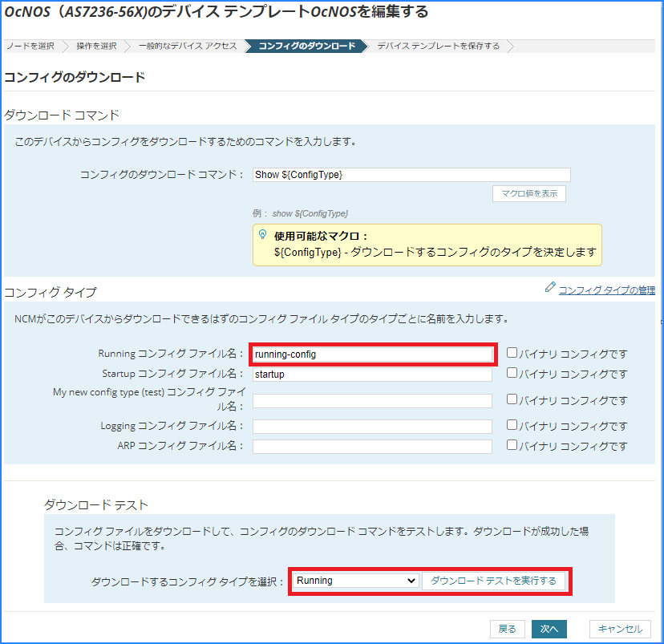This screenshot has height=644, width=664.
Task: Click the キャンセル button
Action: tap(620, 629)
